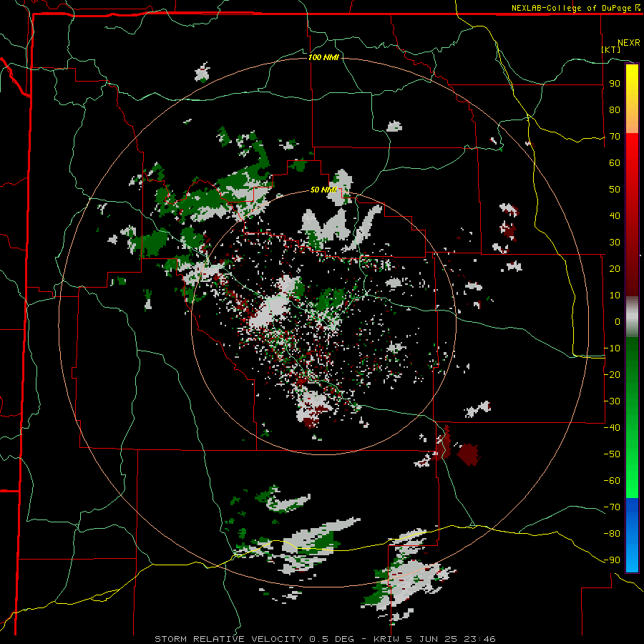The image size is (644, 644).
Task: Click the 0 value on the velocity scale
Action: click(x=618, y=322)
